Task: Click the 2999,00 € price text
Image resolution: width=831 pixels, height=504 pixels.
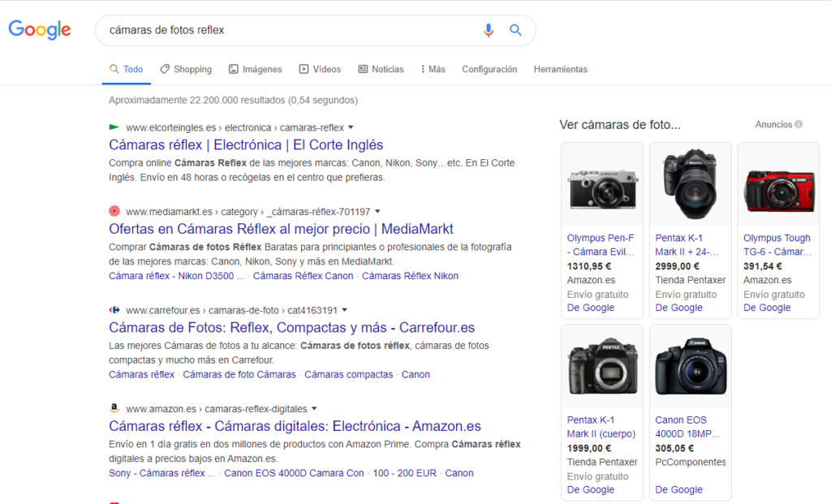Action: click(677, 266)
